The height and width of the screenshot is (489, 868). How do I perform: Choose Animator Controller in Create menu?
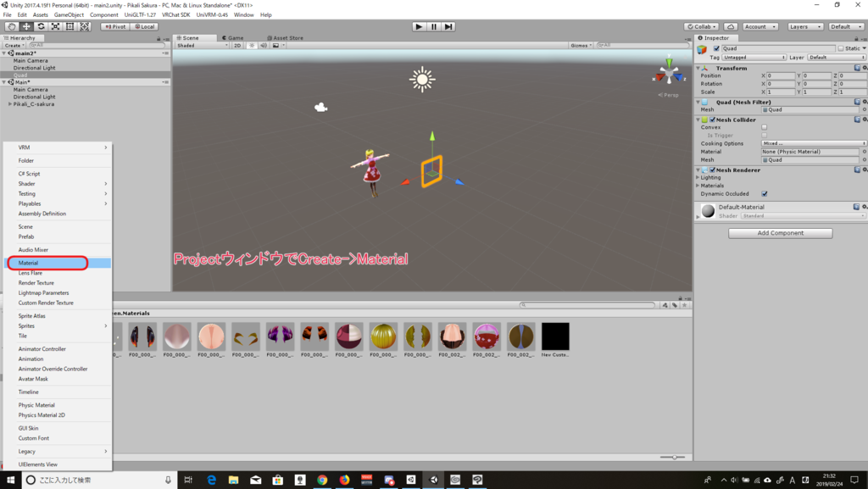tap(58, 349)
